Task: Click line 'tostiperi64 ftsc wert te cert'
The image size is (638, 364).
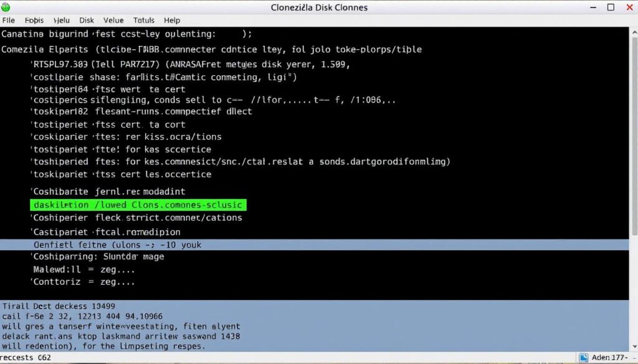Action: pyautogui.click(x=108, y=90)
